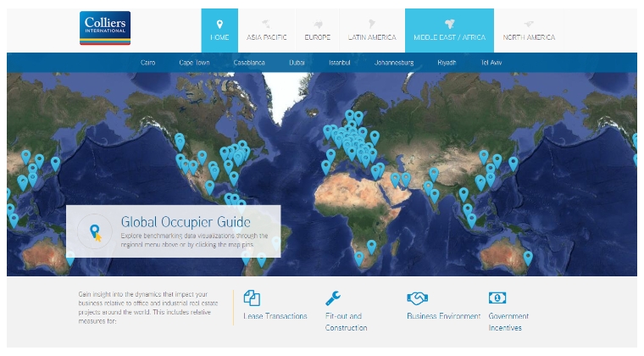
Task: Open the Cape Town city link
Action: (x=196, y=63)
